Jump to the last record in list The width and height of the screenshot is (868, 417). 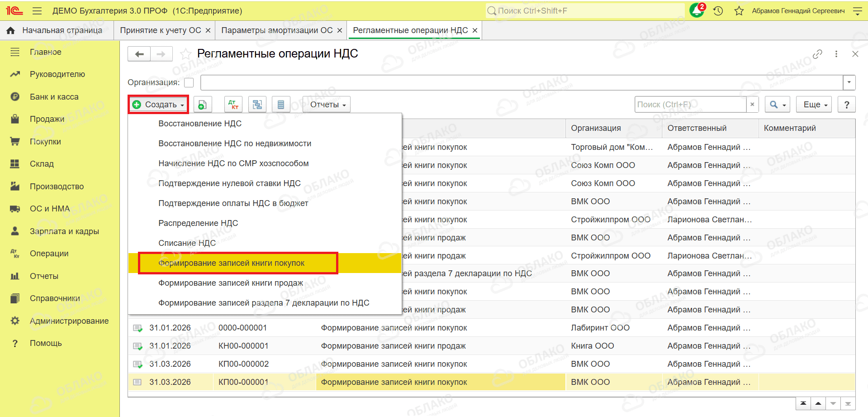[x=848, y=403]
